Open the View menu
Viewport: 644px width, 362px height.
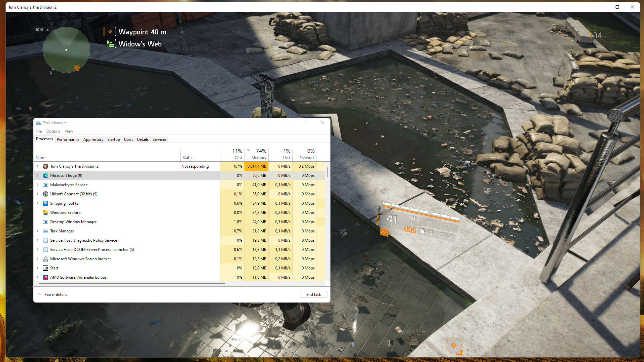[x=69, y=131]
